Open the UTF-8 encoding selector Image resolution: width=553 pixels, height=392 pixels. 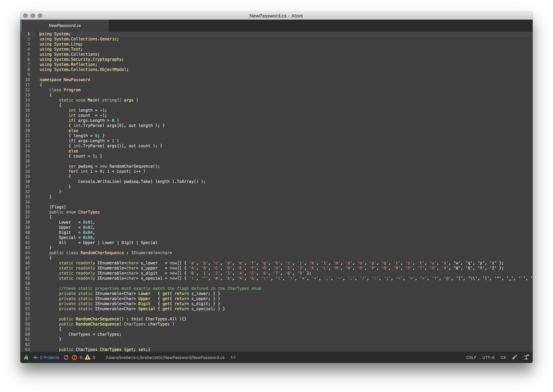pyautogui.click(x=488, y=357)
